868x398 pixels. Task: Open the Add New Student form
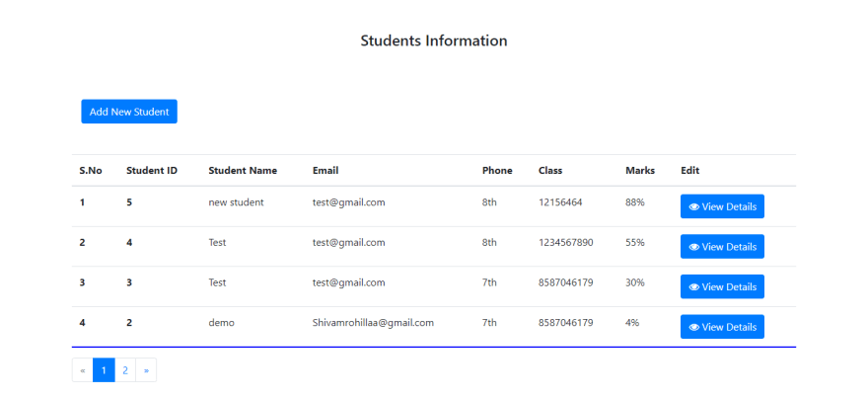click(x=129, y=112)
